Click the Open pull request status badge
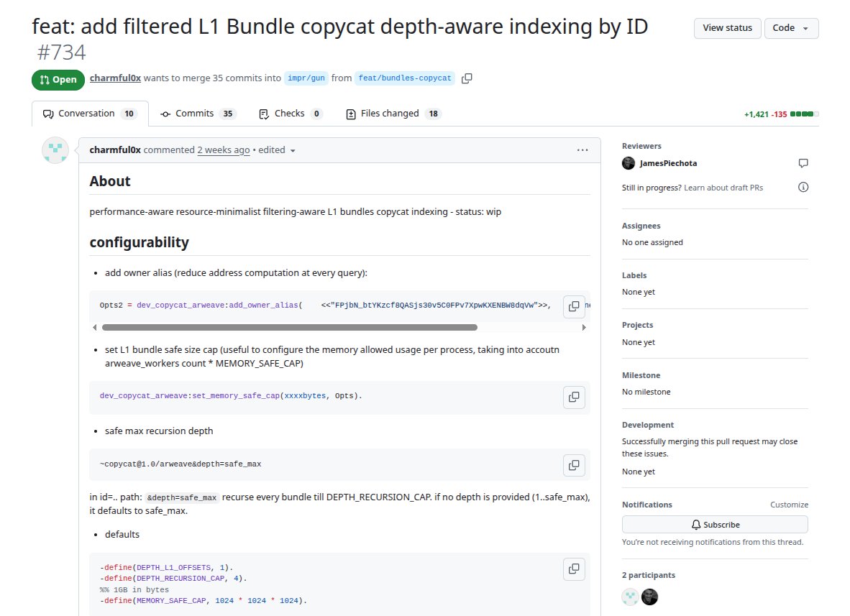The height and width of the screenshot is (616, 850). [x=58, y=80]
